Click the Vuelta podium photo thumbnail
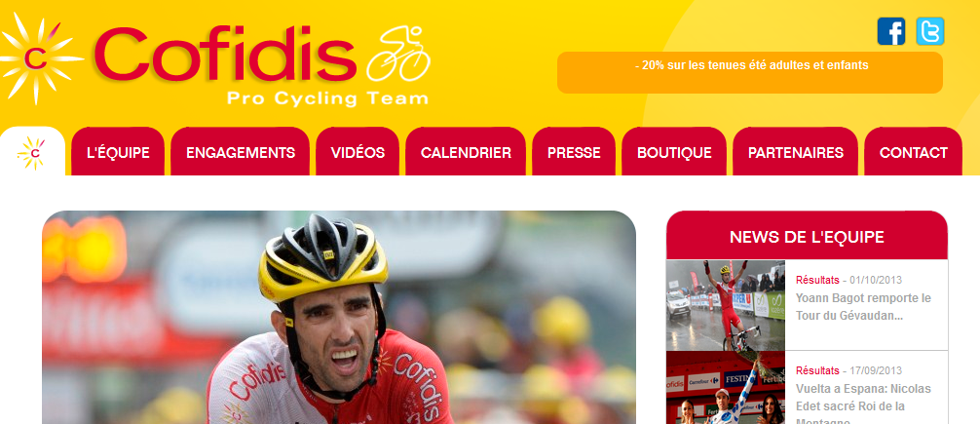This screenshot has width=980, height=424. pos(726,388)
